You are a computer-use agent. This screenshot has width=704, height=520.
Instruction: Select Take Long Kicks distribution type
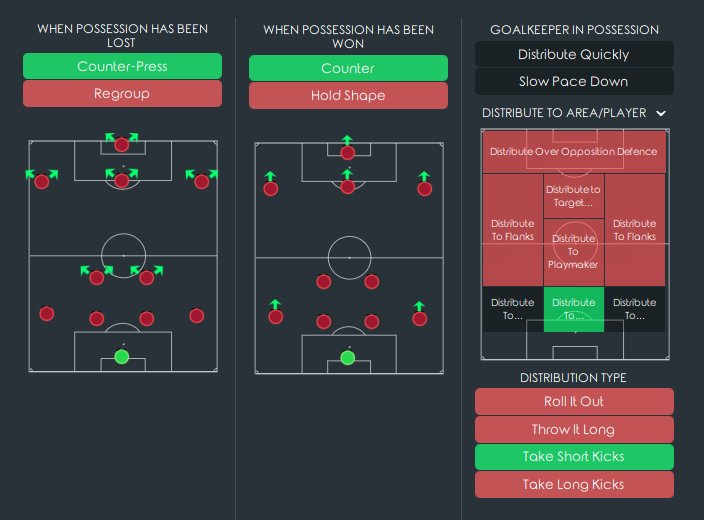(x=574, y=484)
